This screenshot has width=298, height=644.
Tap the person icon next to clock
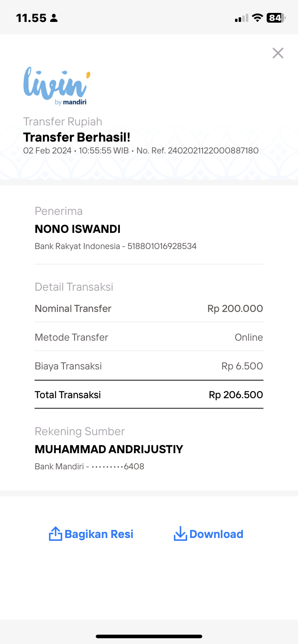(x=54, y=18)
